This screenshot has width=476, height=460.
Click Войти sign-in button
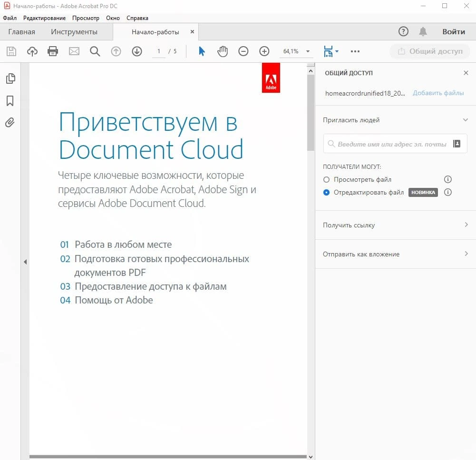point(454,31)
